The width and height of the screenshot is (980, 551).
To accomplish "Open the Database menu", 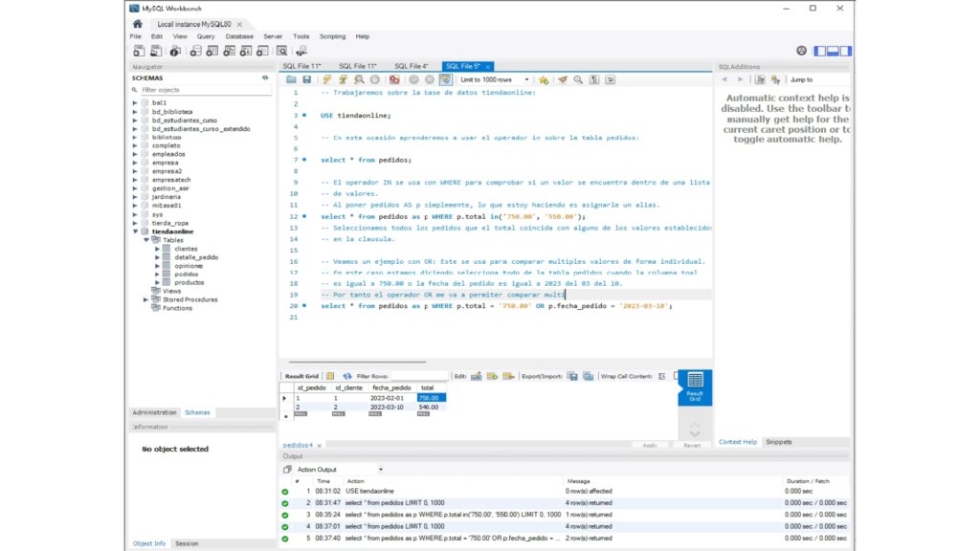I will coord(239,36).
